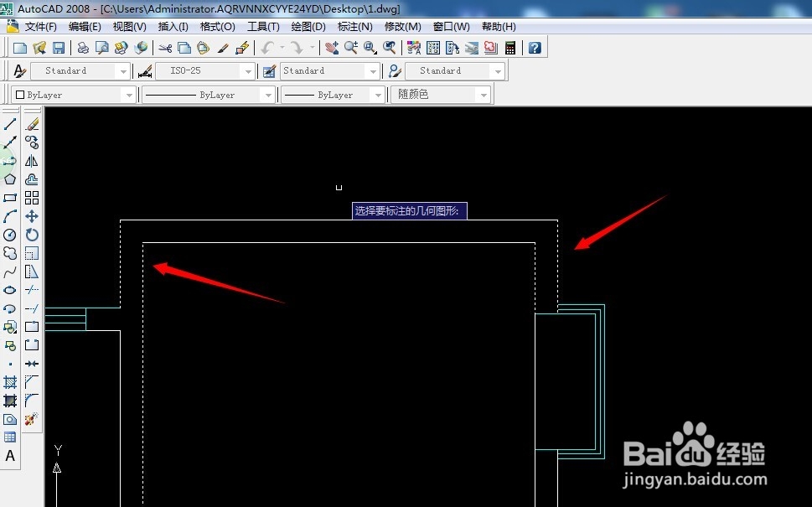The height and width of the screenshot is (507, 812).
Task: Select the Array tool
Action: 32,198
